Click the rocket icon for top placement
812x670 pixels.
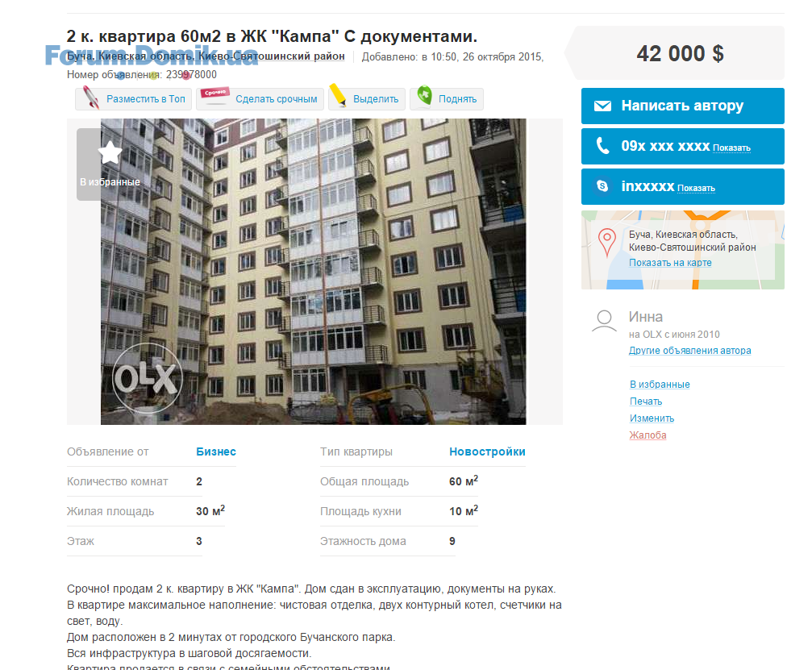(x=91, y=98)
